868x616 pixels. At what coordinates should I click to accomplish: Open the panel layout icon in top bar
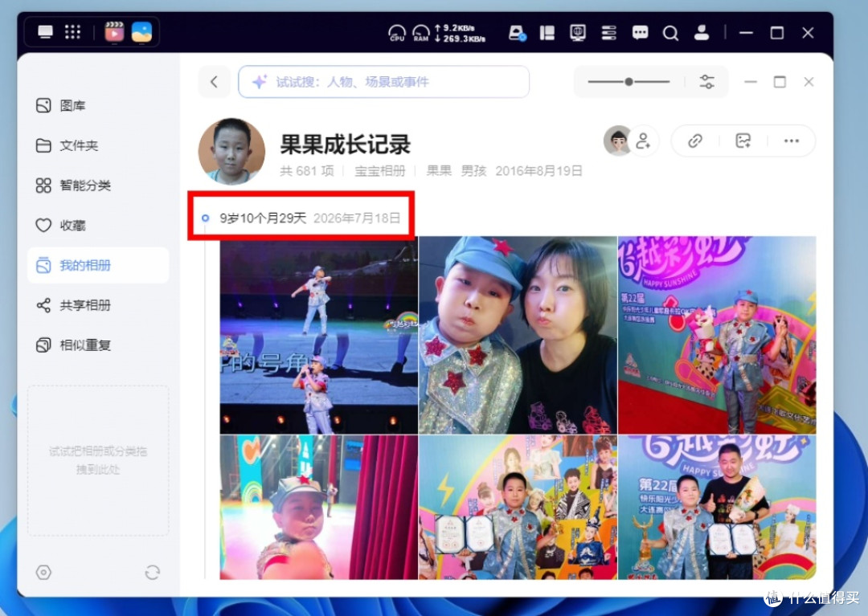click(x=547, y=33)
